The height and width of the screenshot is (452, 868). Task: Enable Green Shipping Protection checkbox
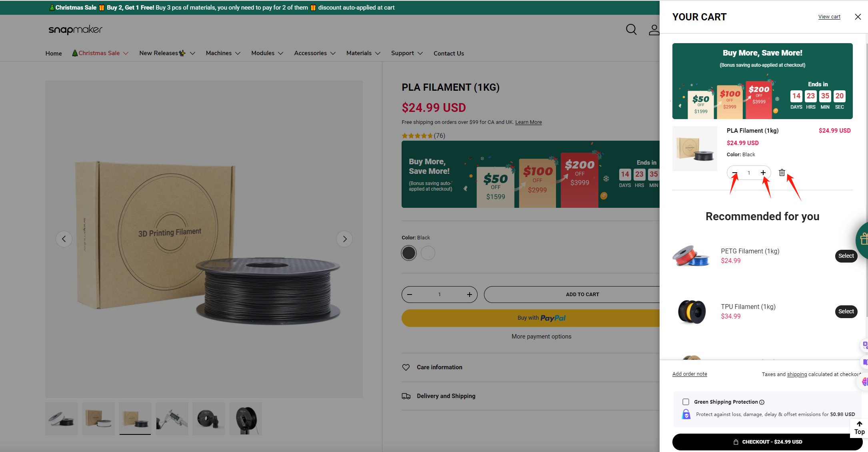686,402
